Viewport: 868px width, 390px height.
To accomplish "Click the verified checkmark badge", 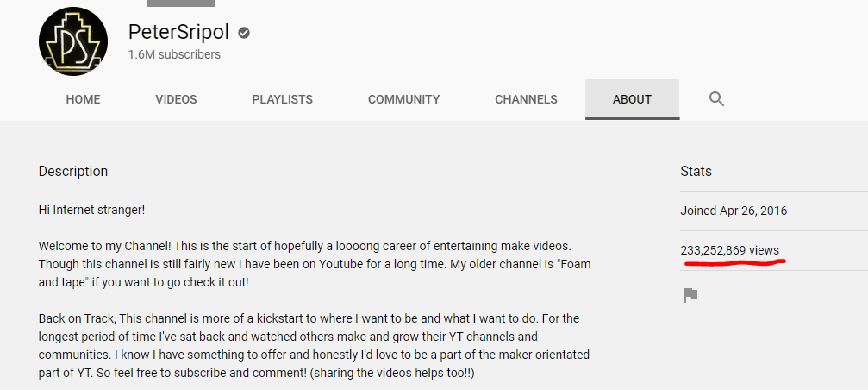I will click(x=244, y=33).
